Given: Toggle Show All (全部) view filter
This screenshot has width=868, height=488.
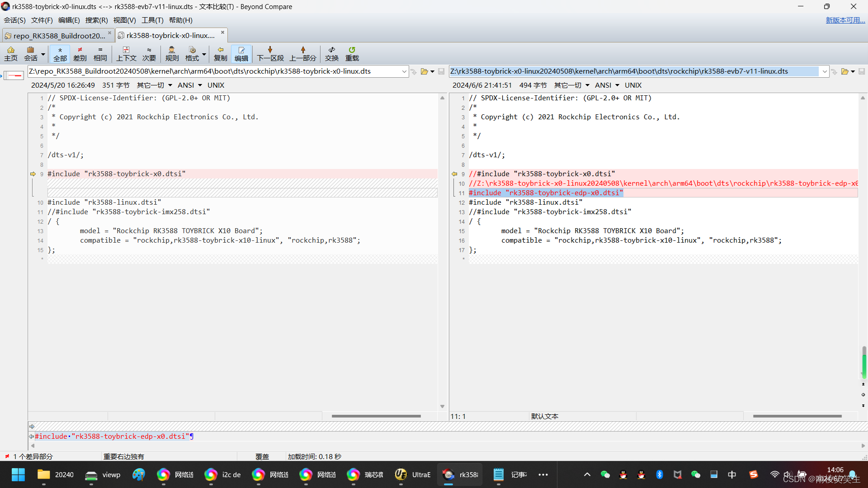Looking at the screenshot, I should tap(60, 53).
